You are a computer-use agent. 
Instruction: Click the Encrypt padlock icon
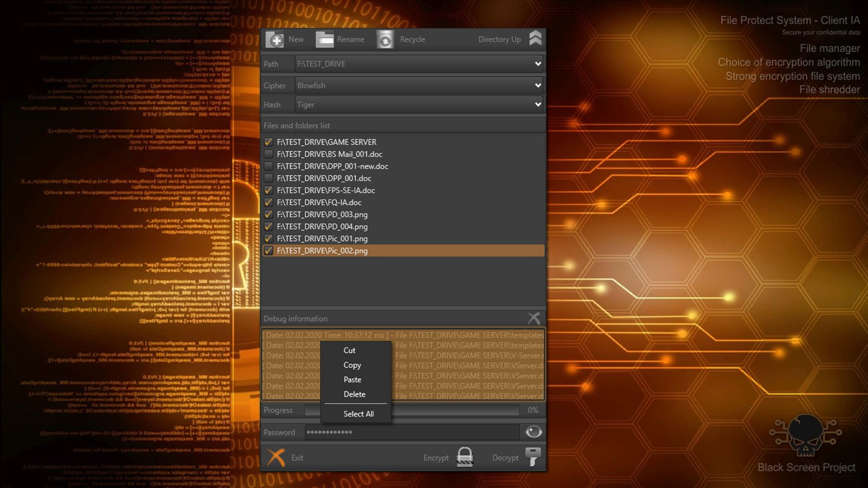464,457
